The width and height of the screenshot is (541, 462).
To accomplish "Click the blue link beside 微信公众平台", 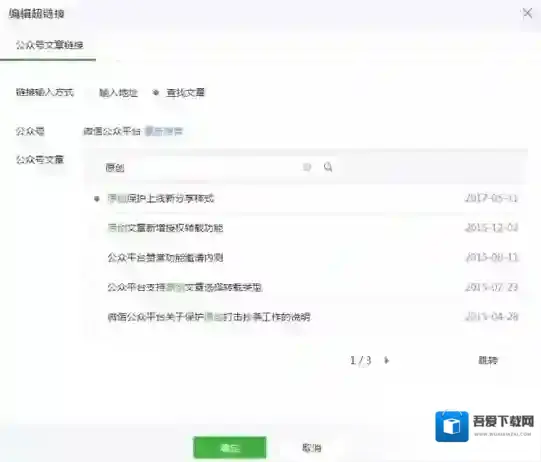I will click(164, 131).
